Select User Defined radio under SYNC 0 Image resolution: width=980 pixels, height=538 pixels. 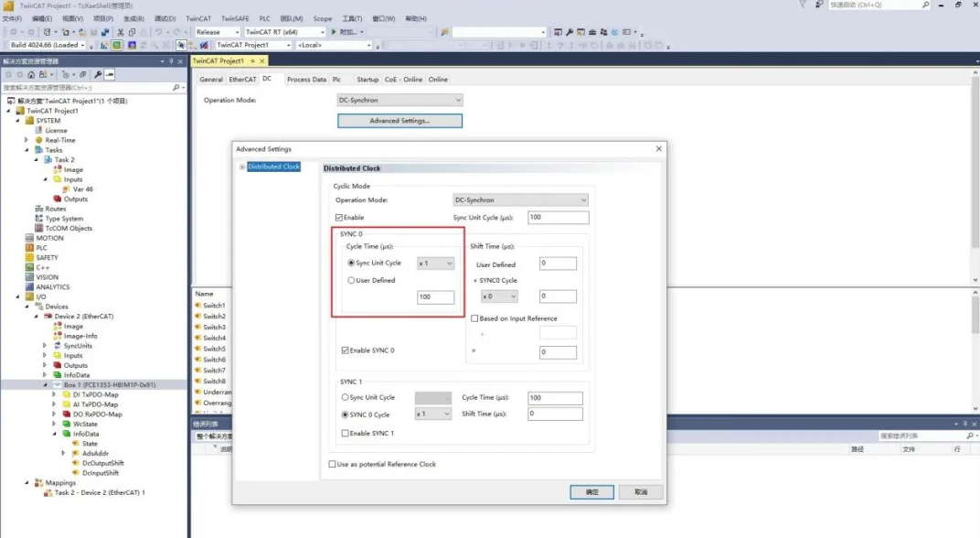click(351, 280)
